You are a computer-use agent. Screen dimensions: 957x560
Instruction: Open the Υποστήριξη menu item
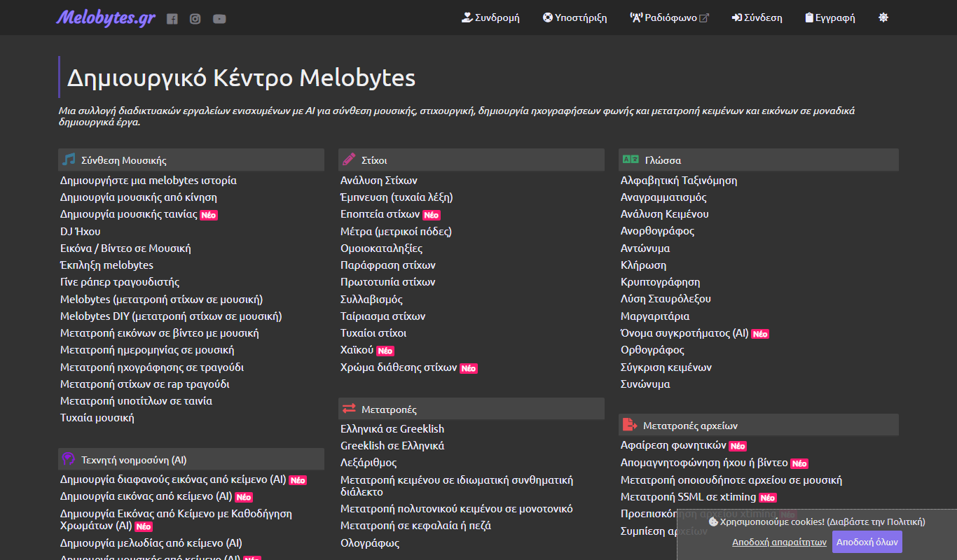coord(575,17)
